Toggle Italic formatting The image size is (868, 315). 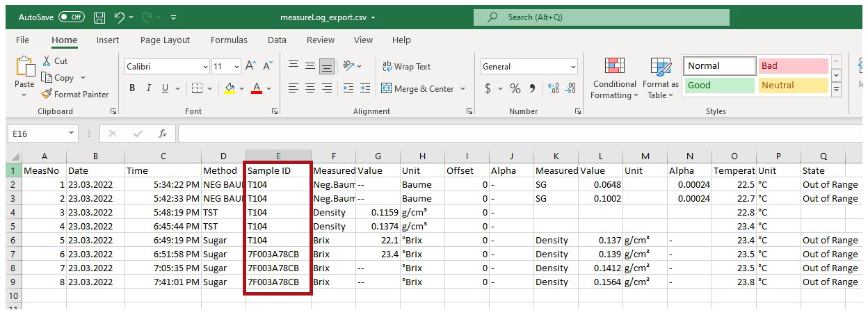coord(149,88)
